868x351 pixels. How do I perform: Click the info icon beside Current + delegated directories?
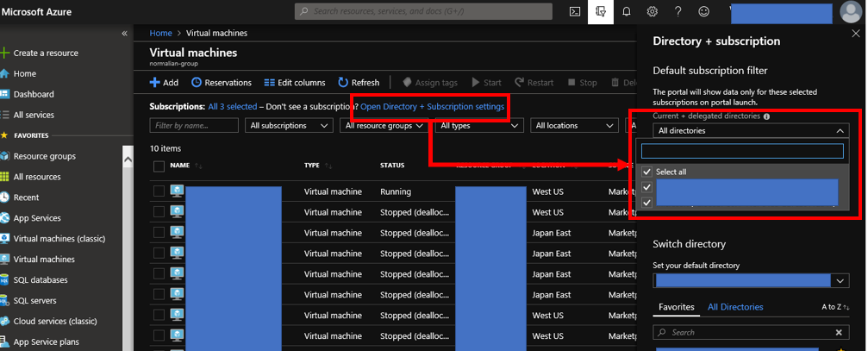[766, 116]
